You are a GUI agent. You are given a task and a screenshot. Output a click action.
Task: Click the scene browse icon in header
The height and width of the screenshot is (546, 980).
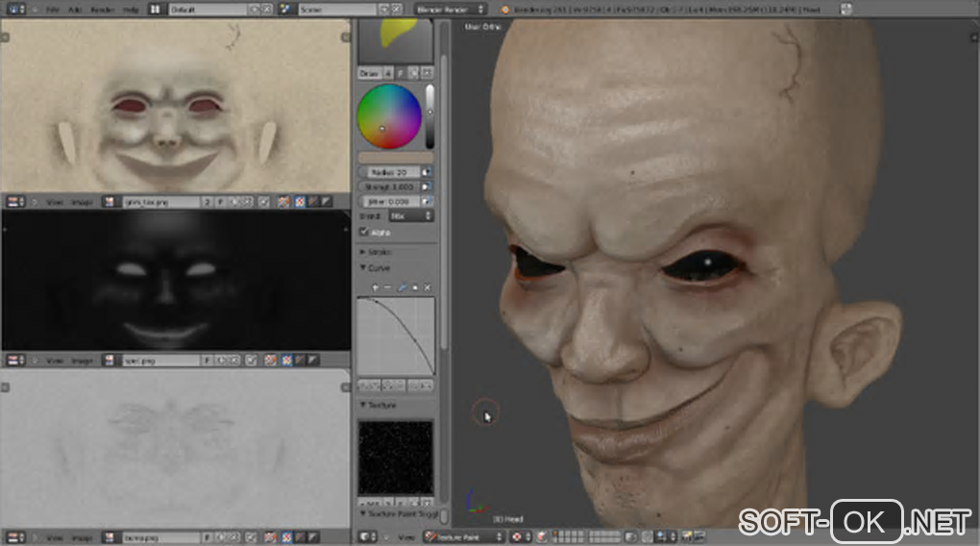288,9
